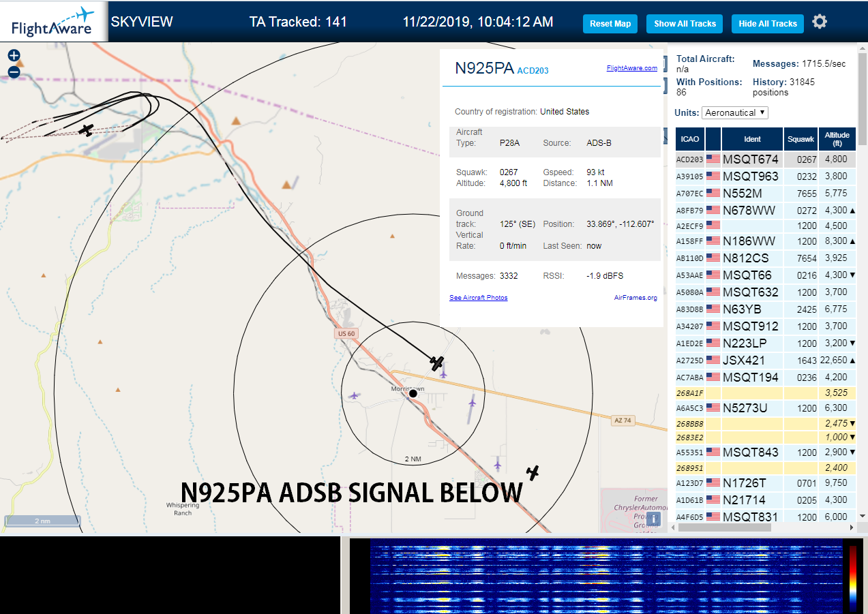
Task: Click the ADS-B waterfall spectrogram display
Action: click(605, 576)
